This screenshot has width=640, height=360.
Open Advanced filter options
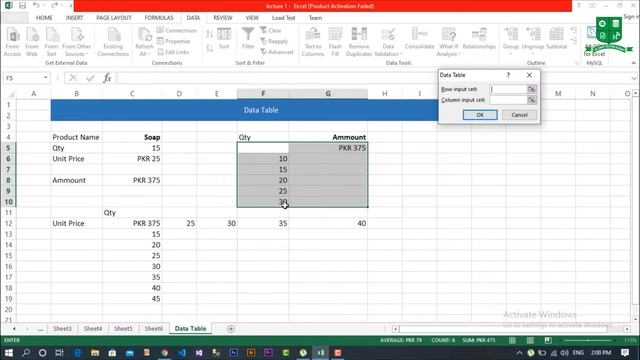click(277, 52)
